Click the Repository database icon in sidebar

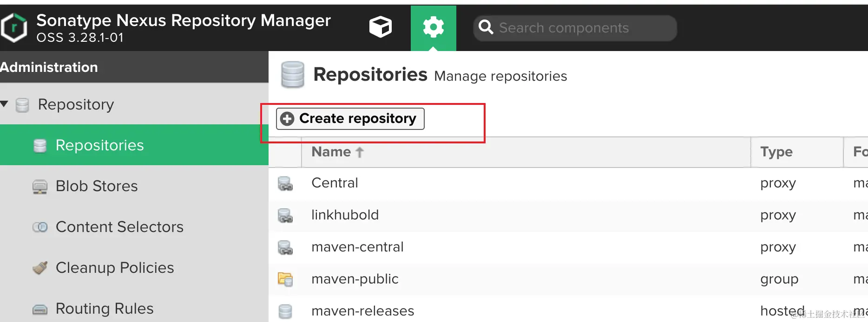[22, 105]
